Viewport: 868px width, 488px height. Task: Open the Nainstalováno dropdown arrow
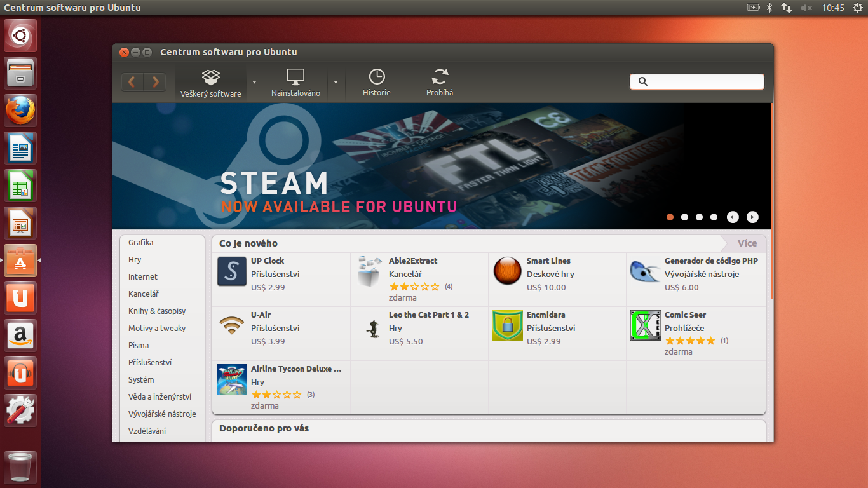tap(336, 83)
